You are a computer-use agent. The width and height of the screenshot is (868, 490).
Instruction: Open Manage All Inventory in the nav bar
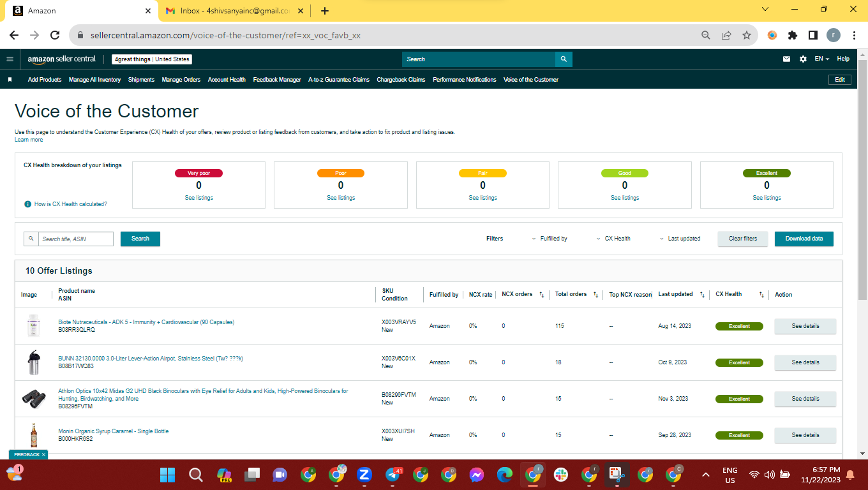point(94,80)
